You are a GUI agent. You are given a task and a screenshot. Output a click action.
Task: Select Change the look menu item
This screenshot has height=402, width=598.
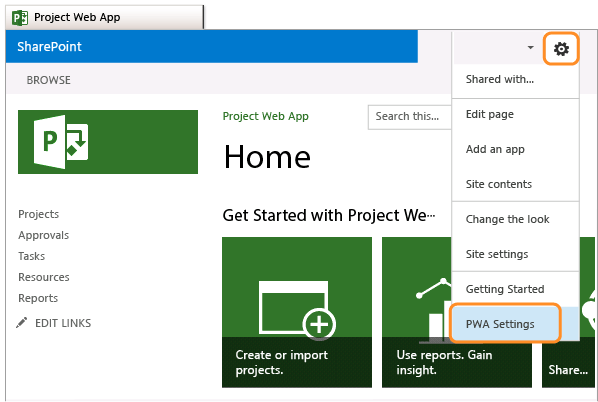pyautogui.click(x=507, y=219)
